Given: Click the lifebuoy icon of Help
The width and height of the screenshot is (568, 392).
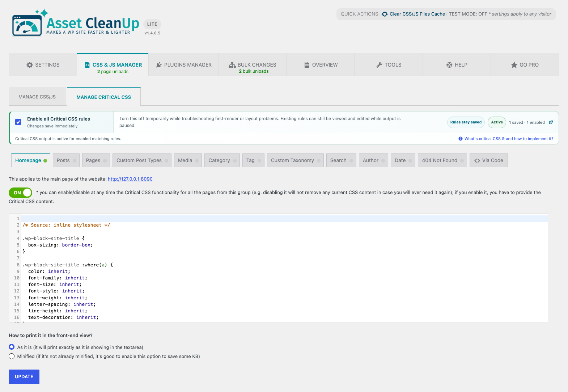Looking at the screenshot, I should coord(449,65).
